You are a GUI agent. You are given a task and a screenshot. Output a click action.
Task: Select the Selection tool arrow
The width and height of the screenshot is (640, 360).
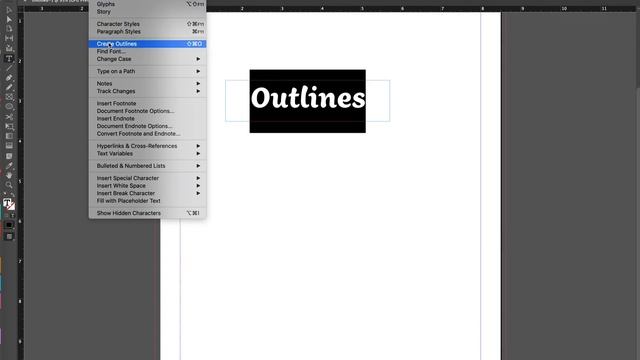coord(9,10)
